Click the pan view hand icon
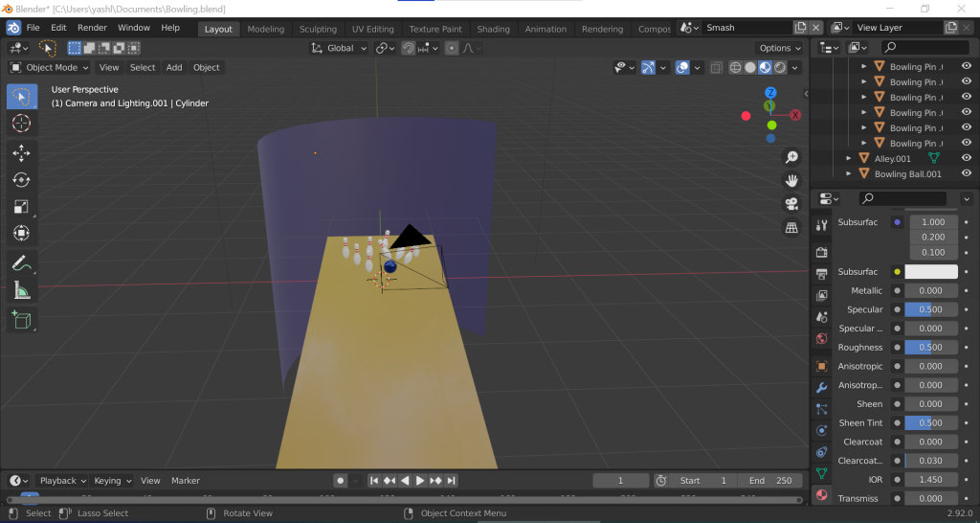The height and width of the screenshot is (523, 980). [791, 181]
